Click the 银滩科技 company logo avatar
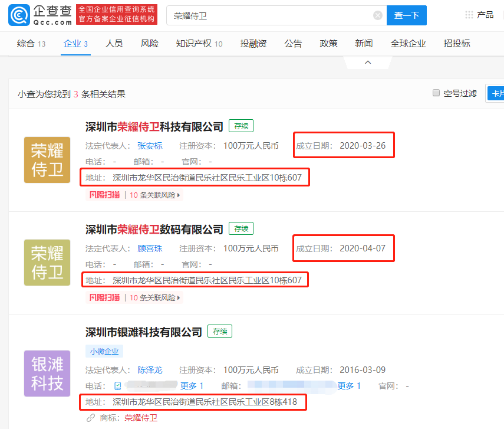504x429 pixels. (47, 374)
